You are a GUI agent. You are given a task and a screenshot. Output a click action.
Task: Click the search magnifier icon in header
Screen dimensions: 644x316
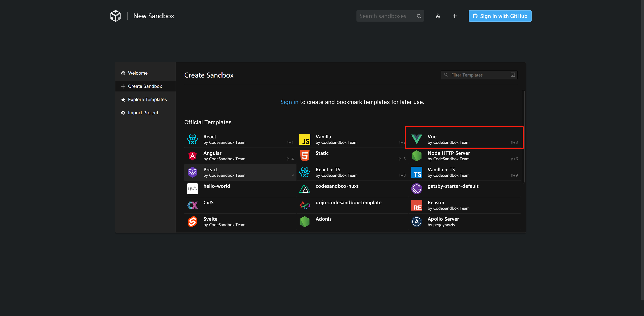(419, 16)
